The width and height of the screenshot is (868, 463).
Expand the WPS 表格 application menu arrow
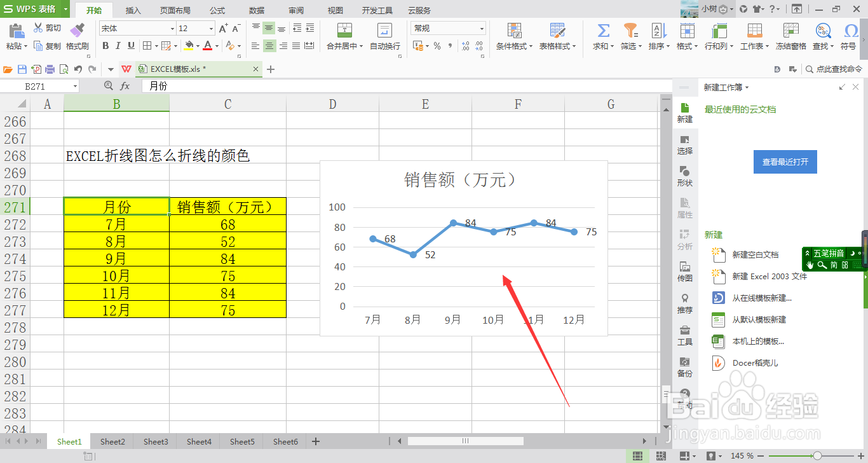[65, 9]
